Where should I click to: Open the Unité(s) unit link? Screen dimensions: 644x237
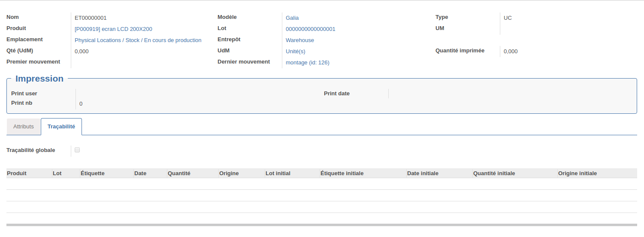coord(296,52)
